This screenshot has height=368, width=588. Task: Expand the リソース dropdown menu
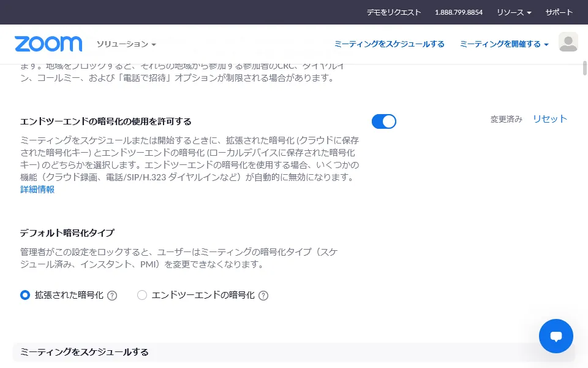[x=514, y=12]
